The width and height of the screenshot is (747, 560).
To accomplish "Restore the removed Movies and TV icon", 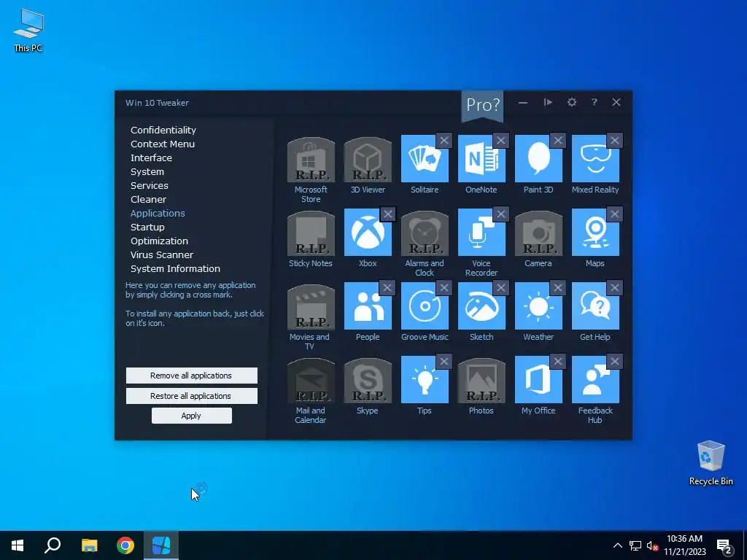I will tap(311, 307).
